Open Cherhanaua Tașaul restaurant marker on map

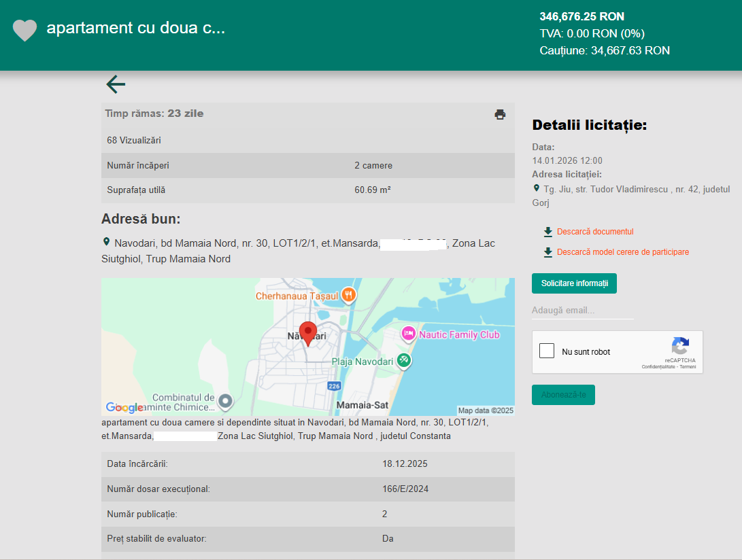348,295
